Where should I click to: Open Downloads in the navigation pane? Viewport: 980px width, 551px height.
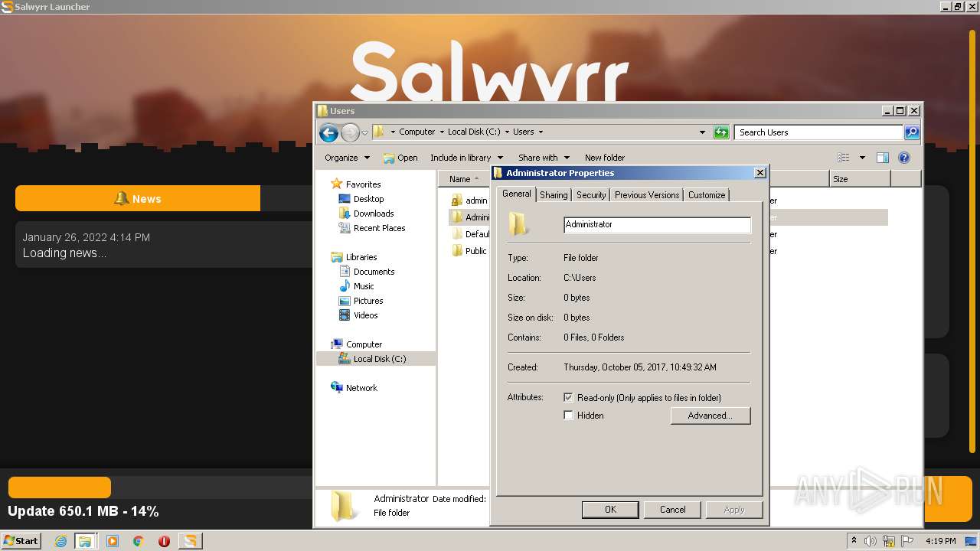tap(373, 214)
